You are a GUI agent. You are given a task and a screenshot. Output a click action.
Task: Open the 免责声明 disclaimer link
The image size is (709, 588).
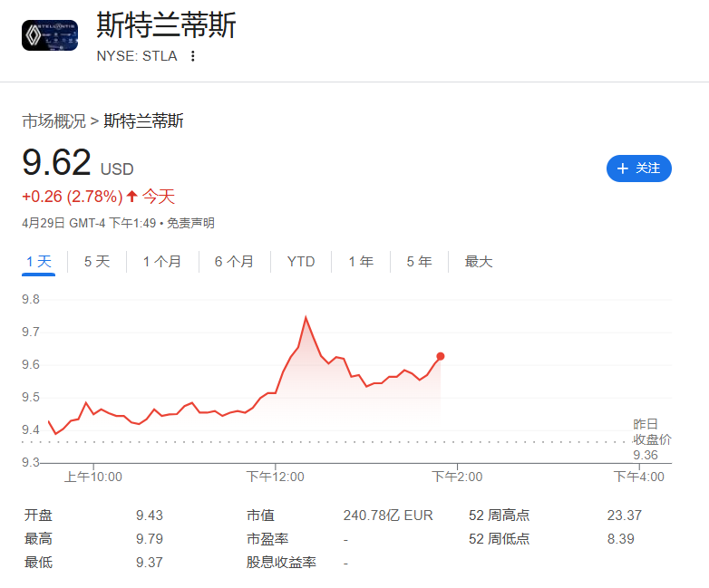click(190, 223)
